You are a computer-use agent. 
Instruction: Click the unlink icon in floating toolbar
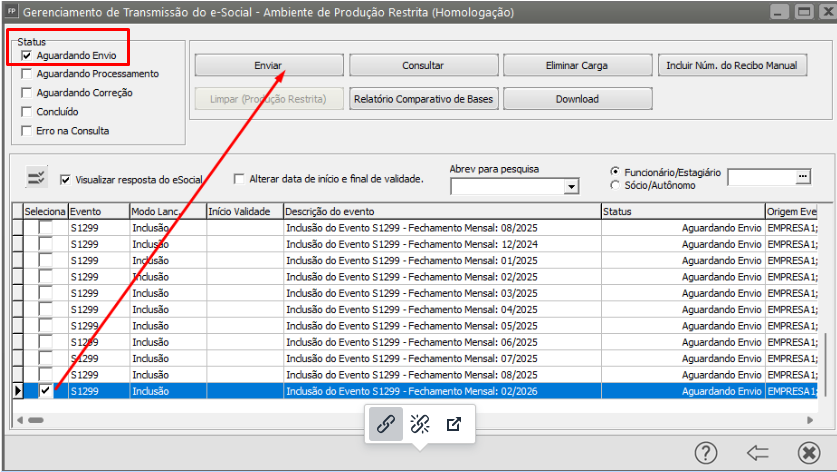420,424
